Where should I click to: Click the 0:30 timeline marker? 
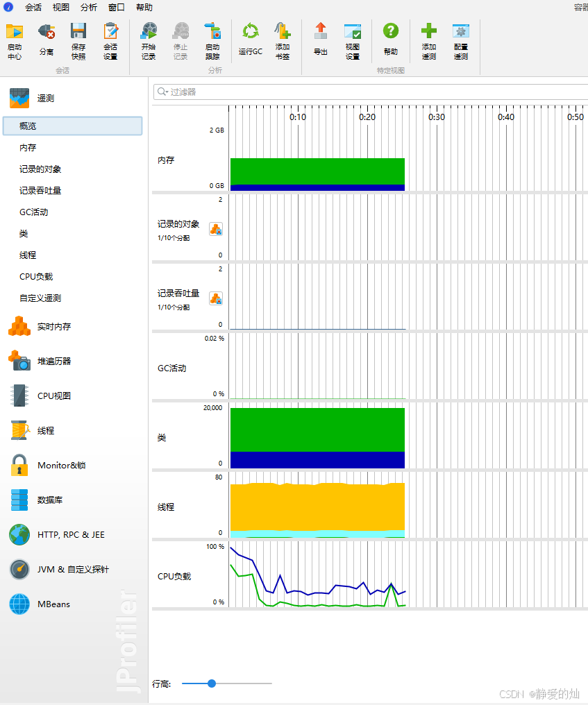[437, 117]
